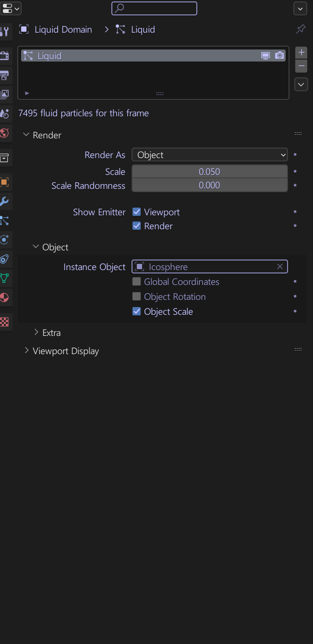Open the editor type selector button
This screenshot has height=644, width=313.
point(11,8)
